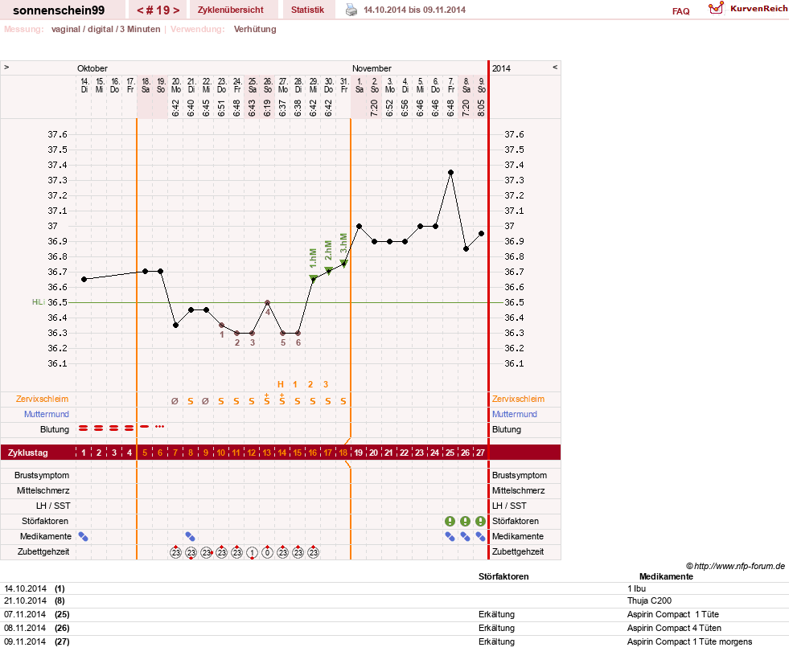Click the green Störfaktoren warning icon on day 27
The width and height of the screenshot is (789, 672).
(480, 522)
